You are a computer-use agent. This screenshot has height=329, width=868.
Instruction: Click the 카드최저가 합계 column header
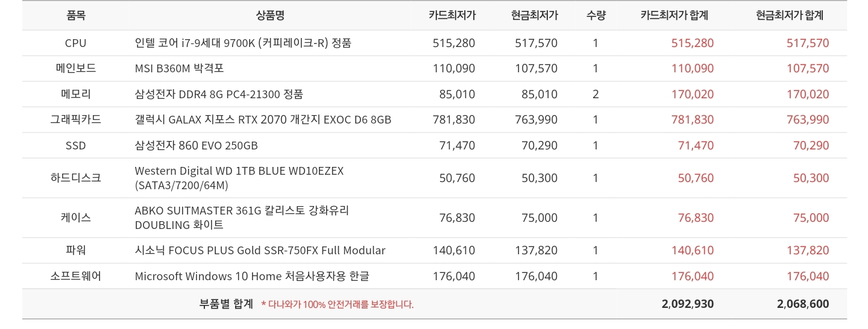coord(674,16)
